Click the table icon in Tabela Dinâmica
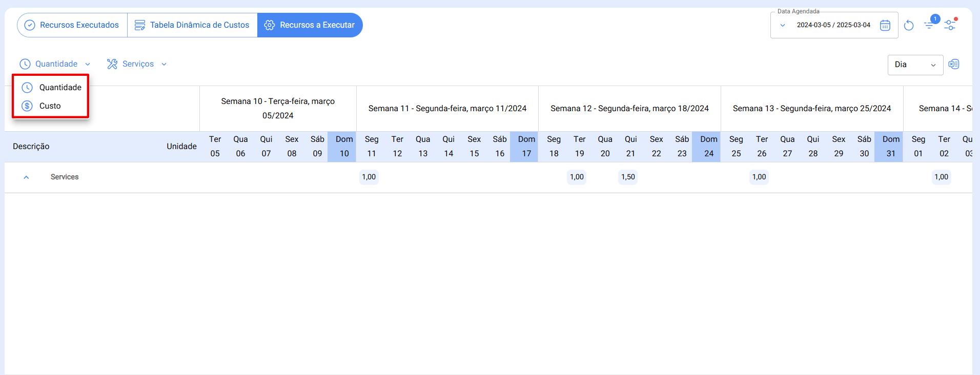 139,25
